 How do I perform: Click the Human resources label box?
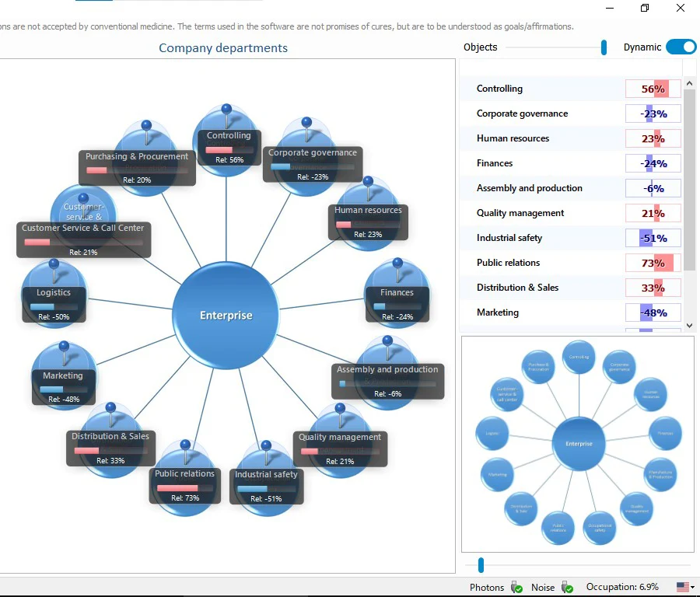point(369,222)
